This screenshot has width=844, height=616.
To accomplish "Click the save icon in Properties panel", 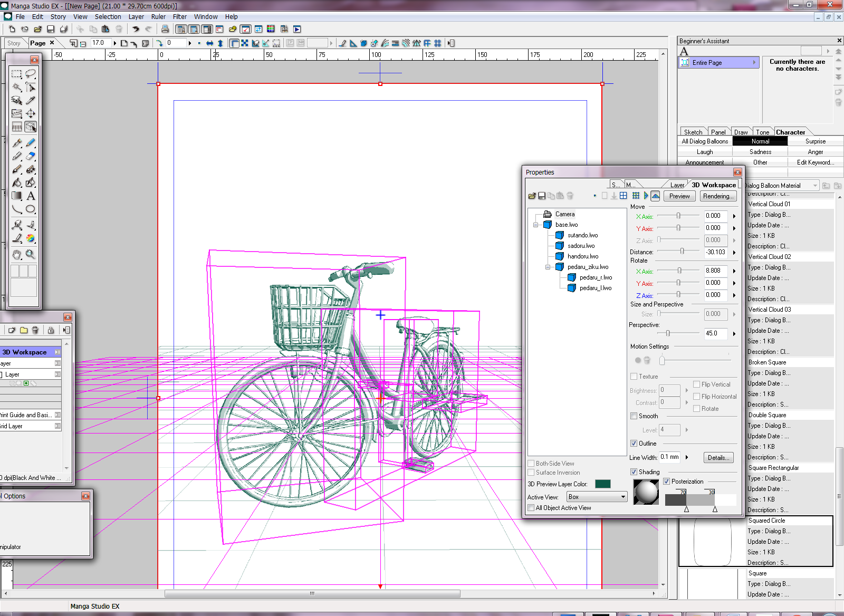I will point(542,196).
